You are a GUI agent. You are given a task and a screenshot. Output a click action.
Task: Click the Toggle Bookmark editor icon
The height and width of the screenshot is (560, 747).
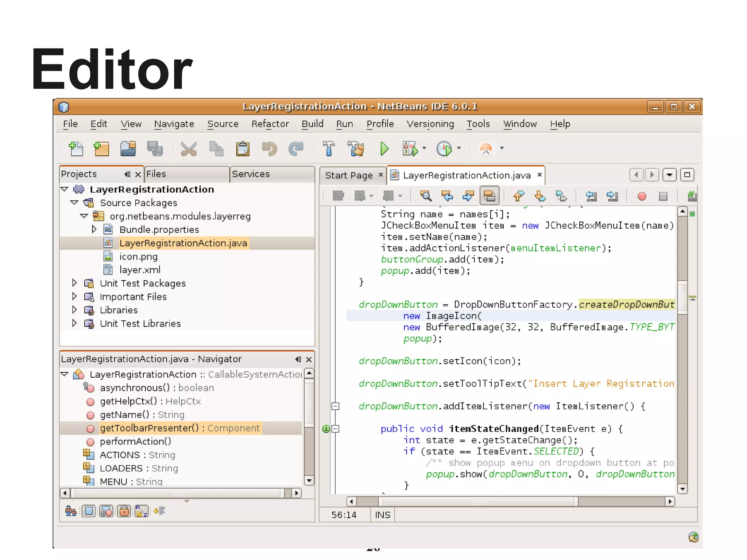[x=561, y=196]
